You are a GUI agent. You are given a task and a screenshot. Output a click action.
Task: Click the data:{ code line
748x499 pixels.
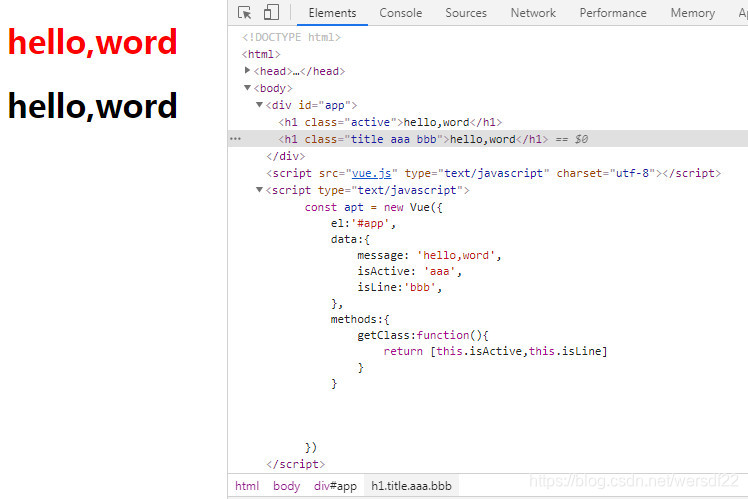350,239
